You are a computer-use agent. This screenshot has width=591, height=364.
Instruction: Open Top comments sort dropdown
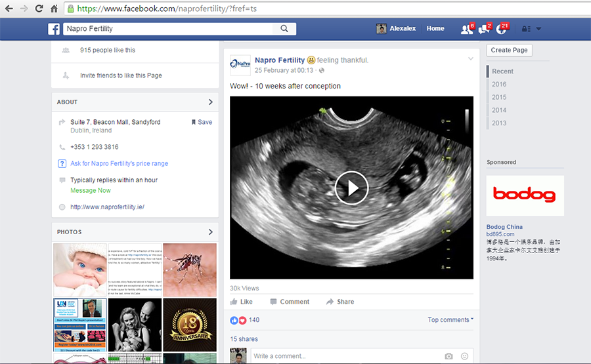[x=450, y=319]
